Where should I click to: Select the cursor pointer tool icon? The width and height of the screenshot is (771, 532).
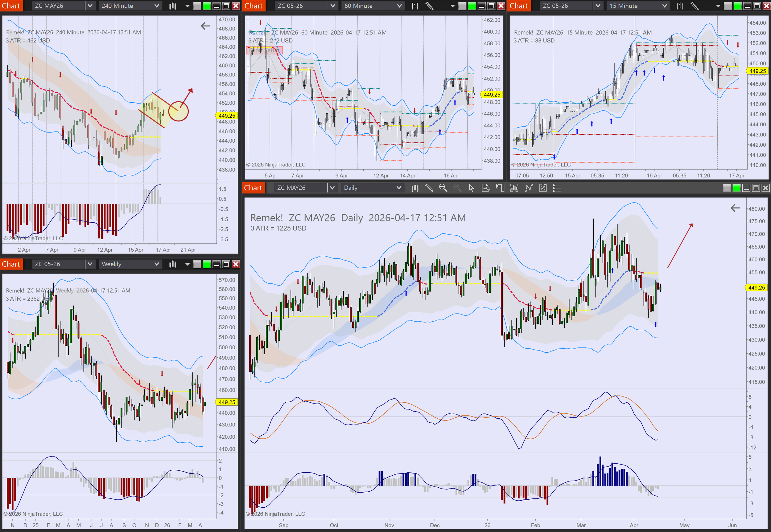point(471,188)
